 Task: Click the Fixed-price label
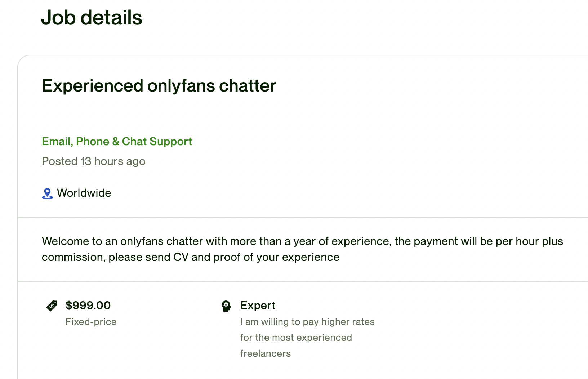[x=91, y=322]
